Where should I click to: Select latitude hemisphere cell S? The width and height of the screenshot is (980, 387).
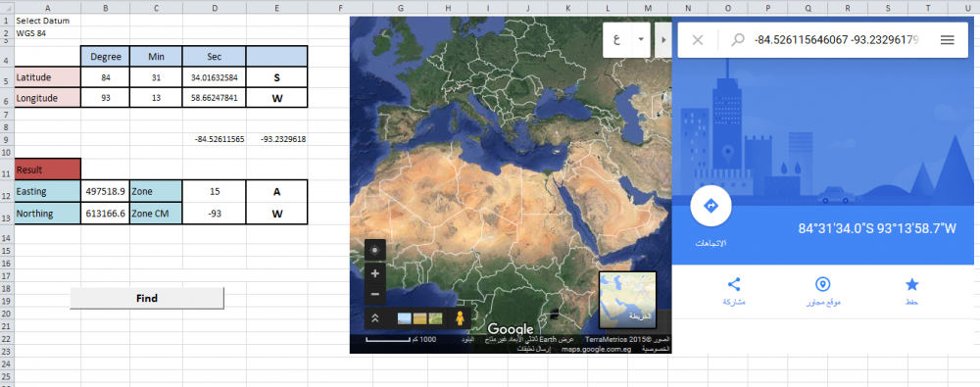(277, 78)
